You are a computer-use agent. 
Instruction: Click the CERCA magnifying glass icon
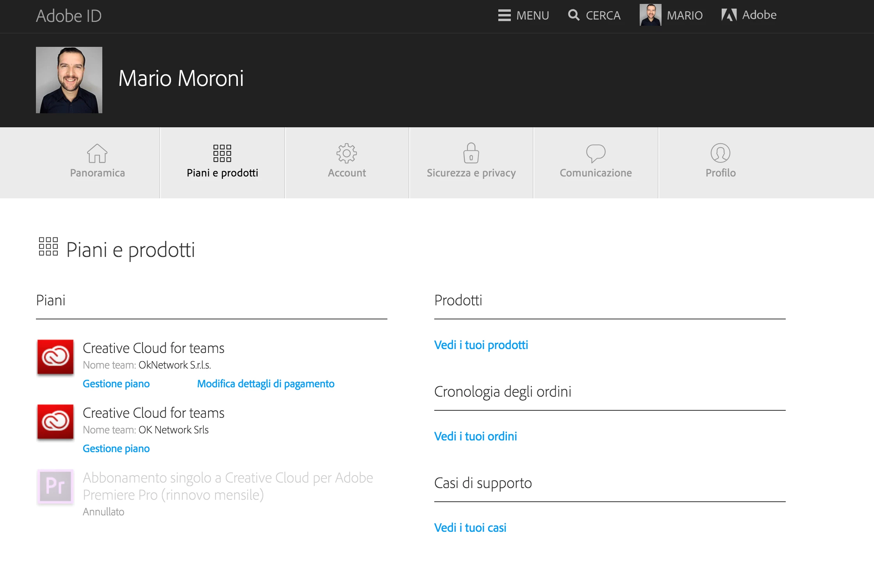(x=573, y=15)
